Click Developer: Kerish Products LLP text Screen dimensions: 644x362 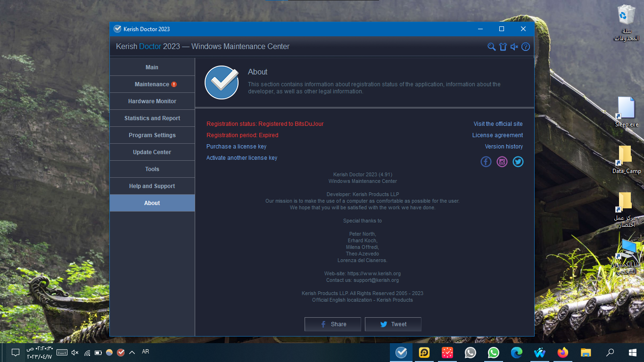pos(363,194)
